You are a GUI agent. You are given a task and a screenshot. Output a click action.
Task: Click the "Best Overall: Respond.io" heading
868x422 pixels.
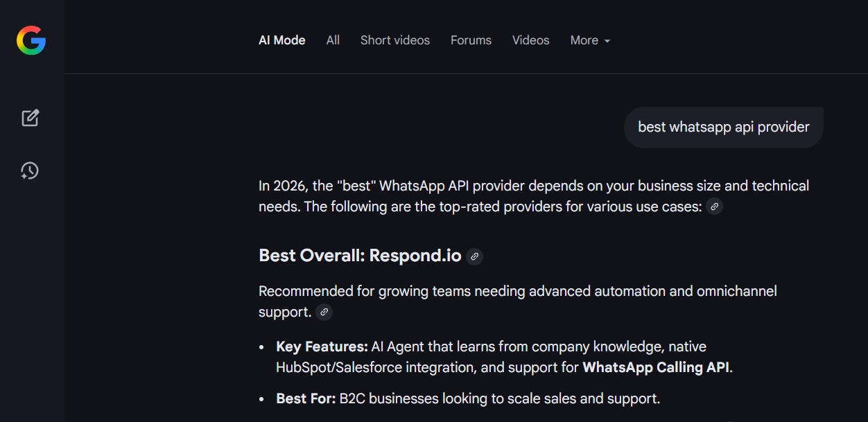pos(360,256)
